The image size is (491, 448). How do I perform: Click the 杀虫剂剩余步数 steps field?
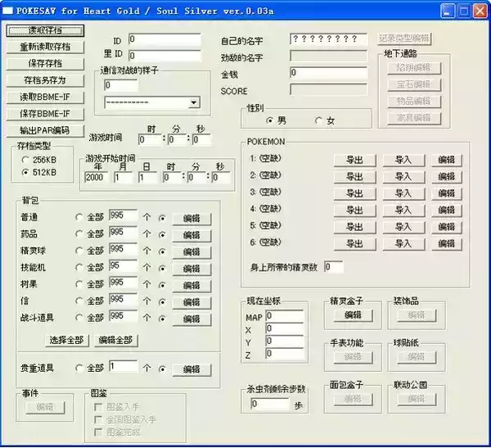point(270,404)
